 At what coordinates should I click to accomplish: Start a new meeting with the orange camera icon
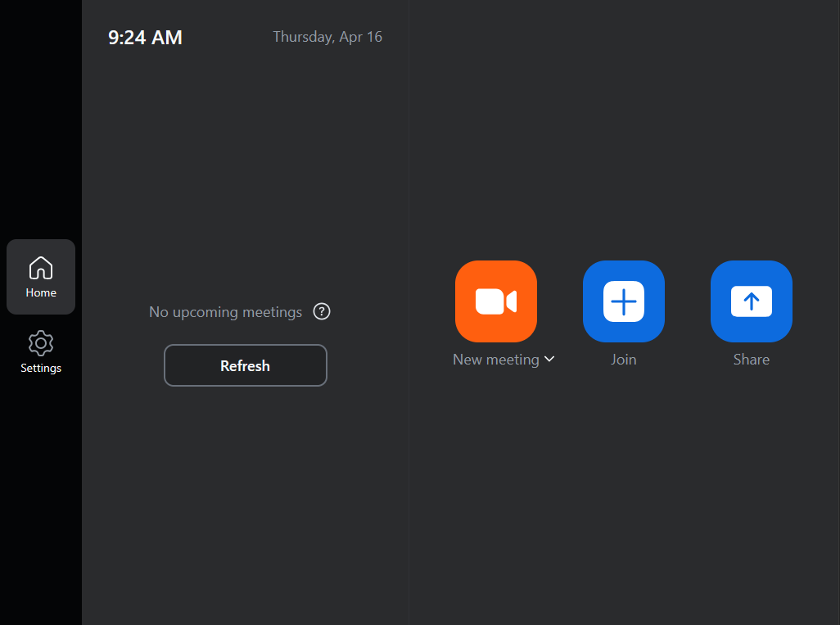point(495,301)
